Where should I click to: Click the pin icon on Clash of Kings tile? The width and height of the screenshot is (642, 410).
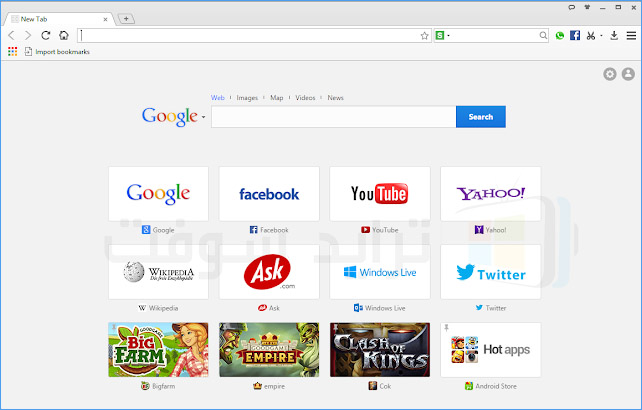[x=336, y=327]
